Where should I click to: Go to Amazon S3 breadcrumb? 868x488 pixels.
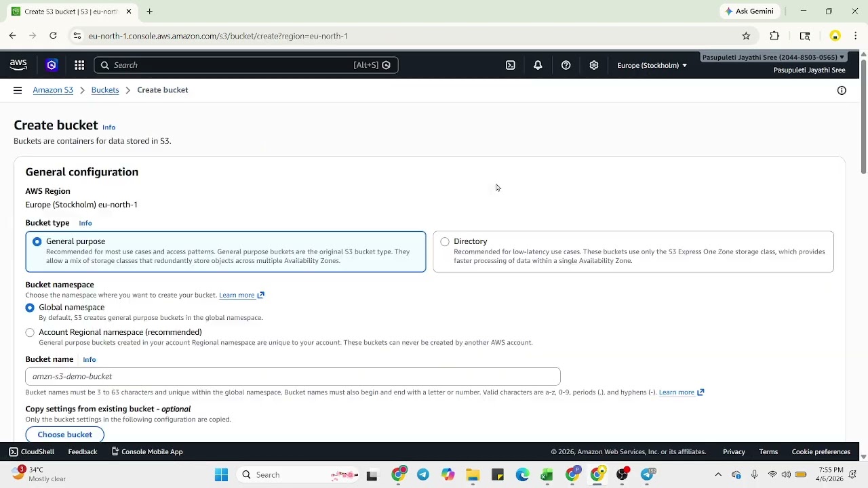(x=53, y=90)
